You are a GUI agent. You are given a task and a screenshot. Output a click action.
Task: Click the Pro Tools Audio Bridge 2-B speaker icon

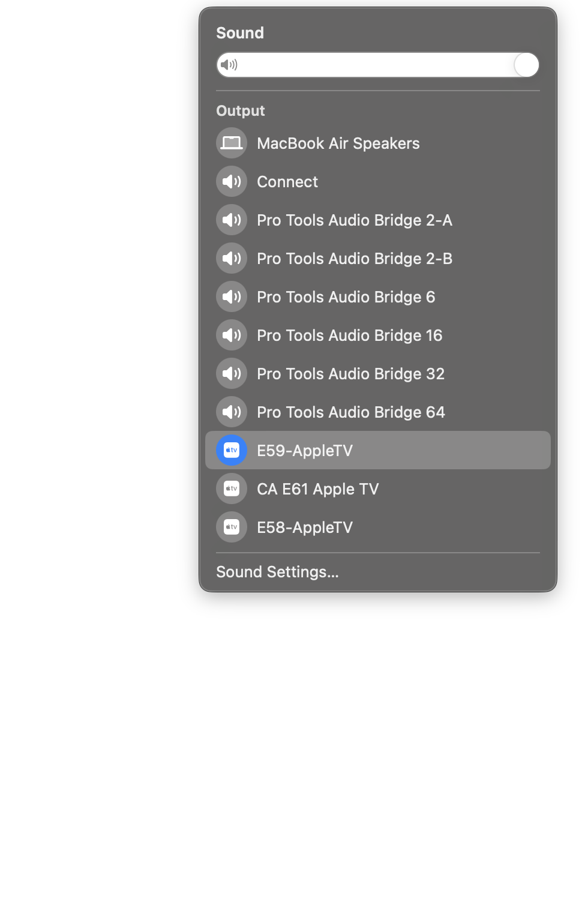pyautogui.click(x=232, y=258)
